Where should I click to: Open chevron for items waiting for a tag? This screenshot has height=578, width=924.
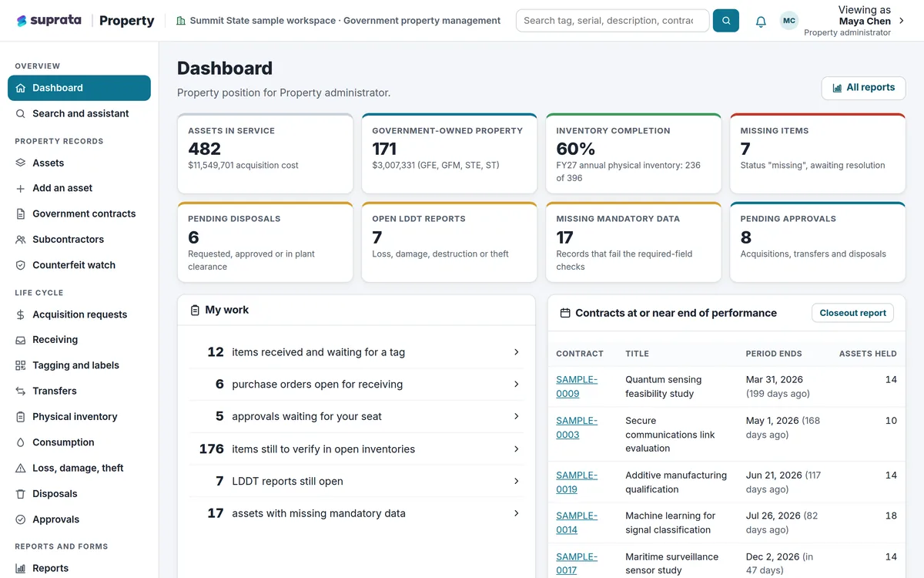(517, 352)
